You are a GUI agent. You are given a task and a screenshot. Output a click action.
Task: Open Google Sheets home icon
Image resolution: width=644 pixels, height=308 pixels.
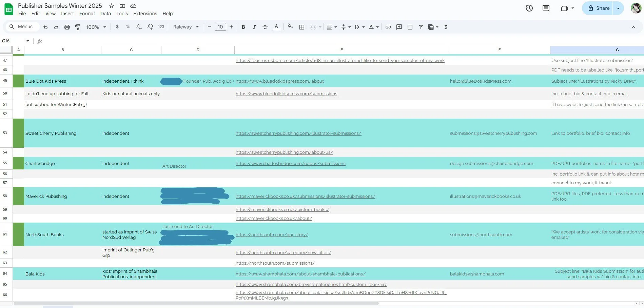pyautogui.click(x=9, y=9)
